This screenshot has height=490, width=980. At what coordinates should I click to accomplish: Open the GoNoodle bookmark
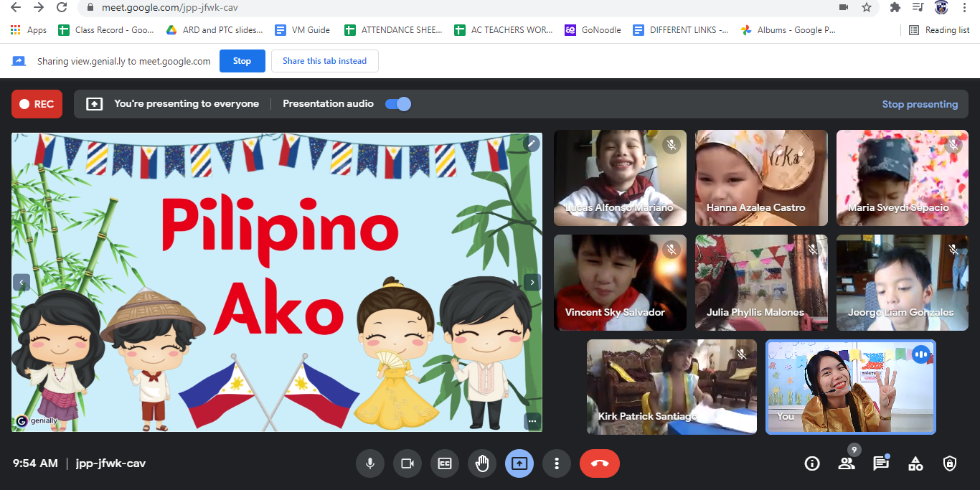(593, 30)
